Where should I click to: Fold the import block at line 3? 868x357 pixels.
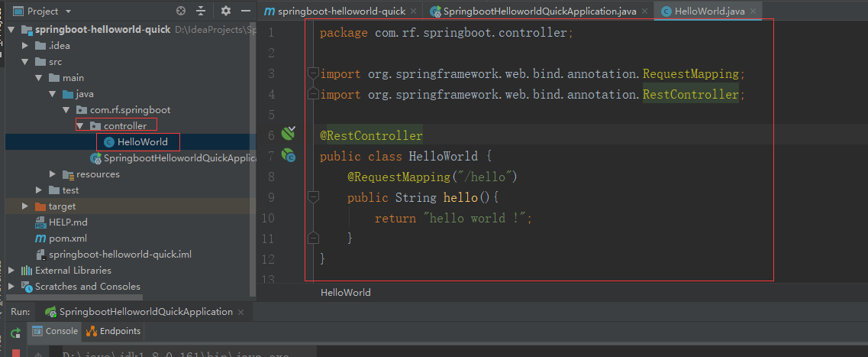[x=313, y=73]
